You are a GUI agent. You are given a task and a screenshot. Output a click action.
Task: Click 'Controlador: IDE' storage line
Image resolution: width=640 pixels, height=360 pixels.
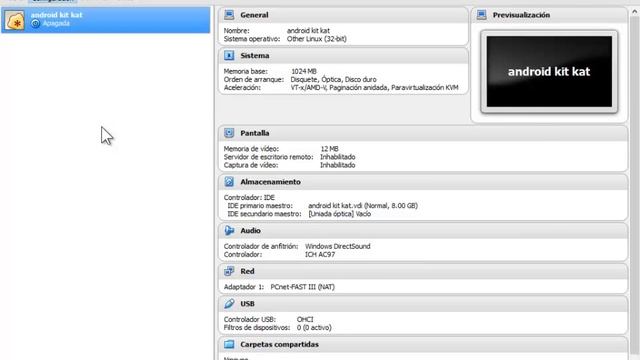coord(249,198)
